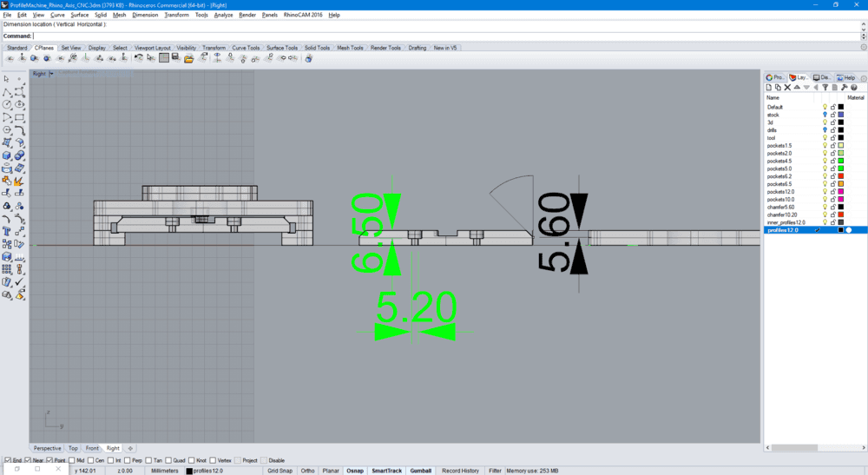Expand the command history scroll arrow
This screenshot has height=475, width=868.
[863, 24]
